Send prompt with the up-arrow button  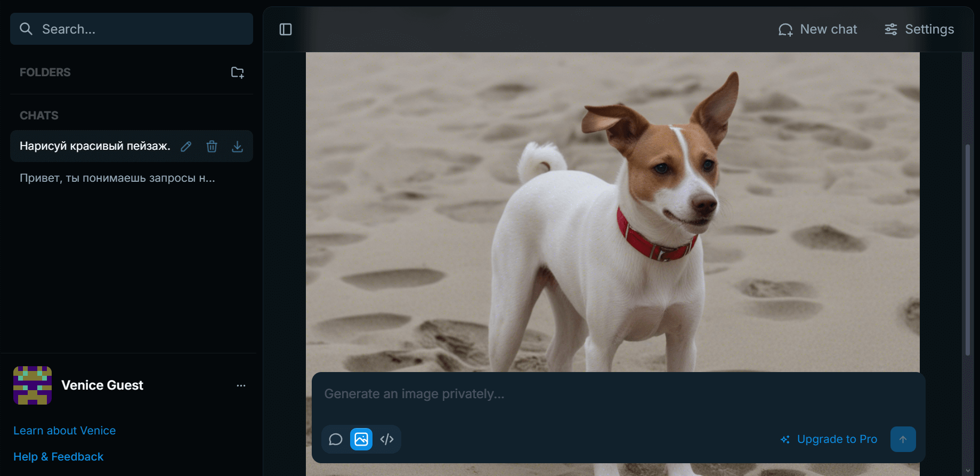(x=903, y=439)
